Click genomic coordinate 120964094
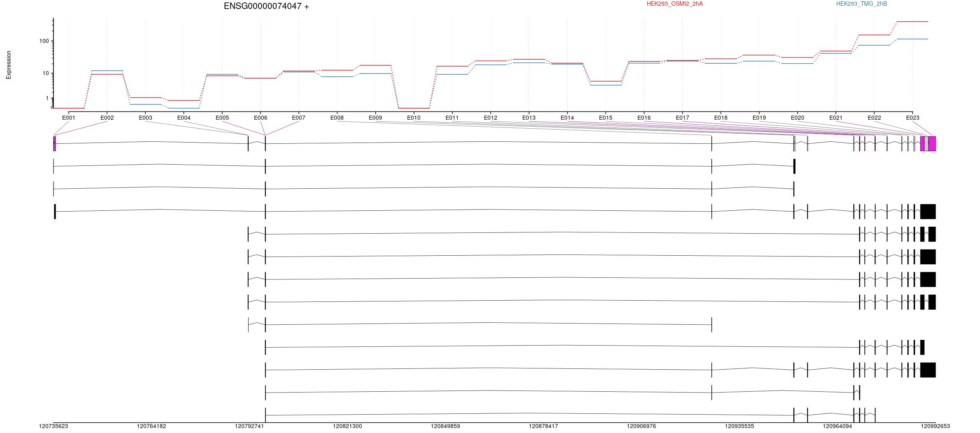Screen dimensions: 980x433 (x=837, y=426)
